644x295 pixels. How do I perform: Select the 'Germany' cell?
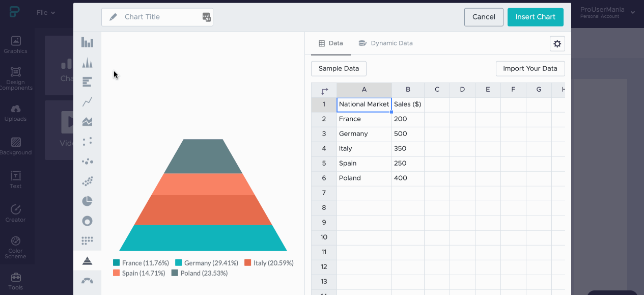(364, 134)
